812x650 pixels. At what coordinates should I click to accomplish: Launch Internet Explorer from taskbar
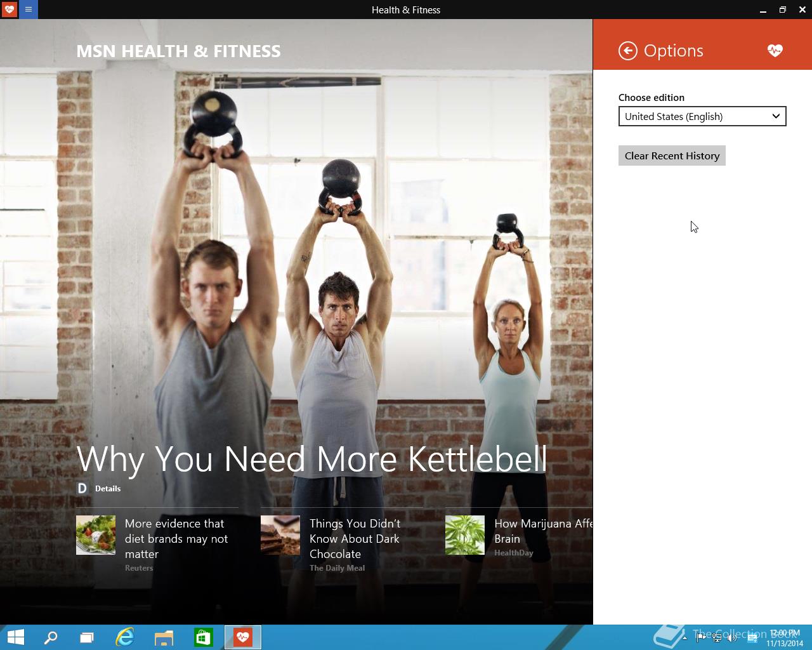click(x=125, y=637)
